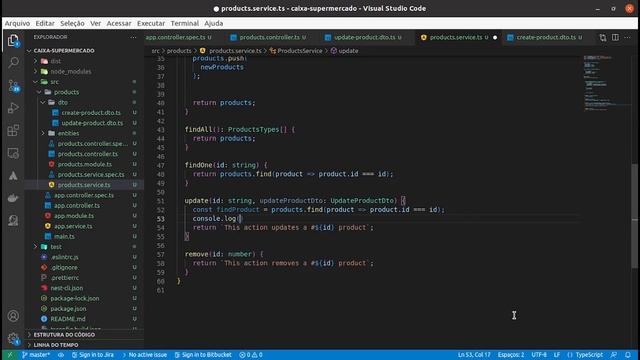Click the remote window icon in status bar

[x=10, y=355]
